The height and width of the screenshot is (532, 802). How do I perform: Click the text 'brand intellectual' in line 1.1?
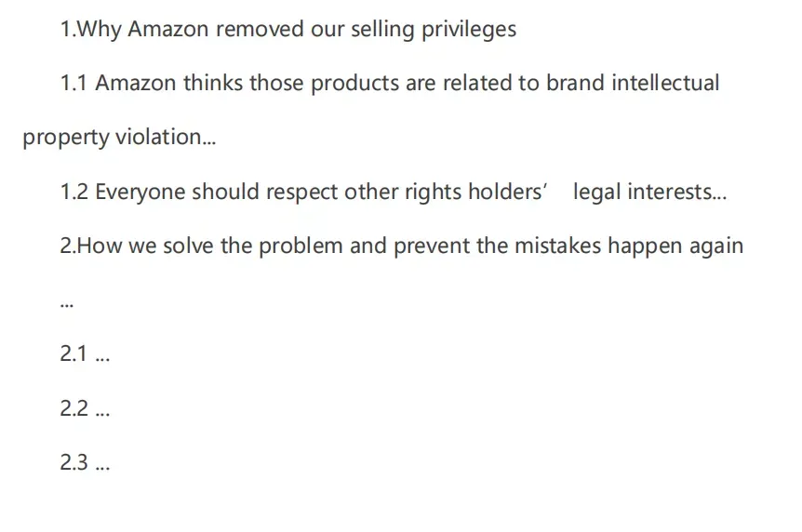click(633, 83)
